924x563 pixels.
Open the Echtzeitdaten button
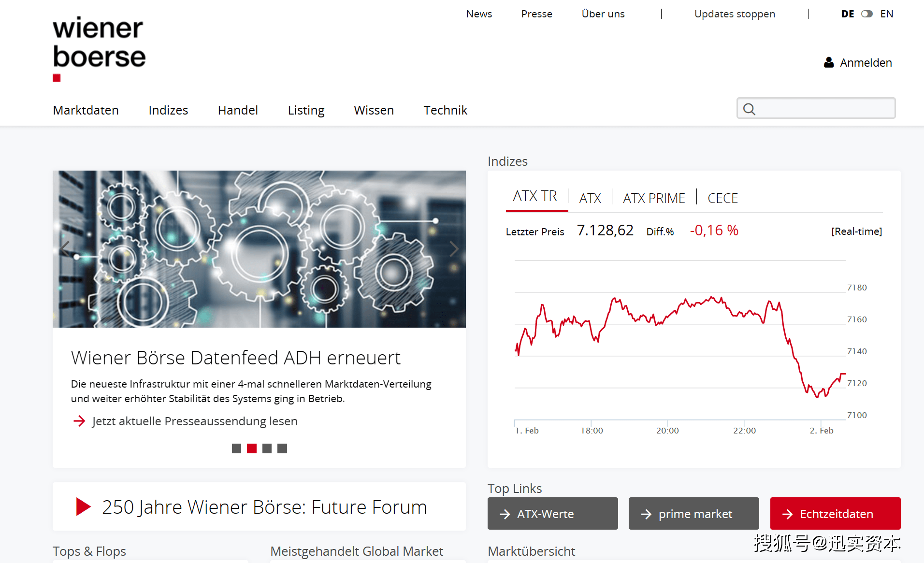pos(835,513)
